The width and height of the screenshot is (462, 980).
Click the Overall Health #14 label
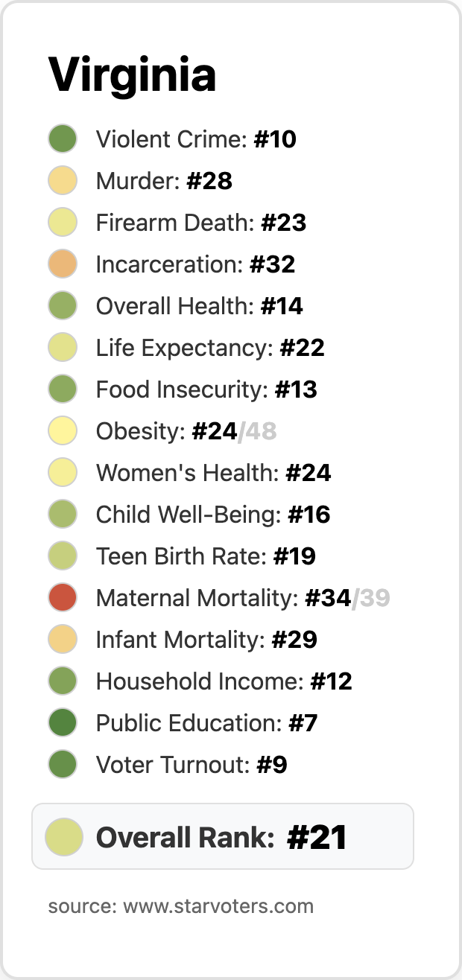tap(199, 306)
